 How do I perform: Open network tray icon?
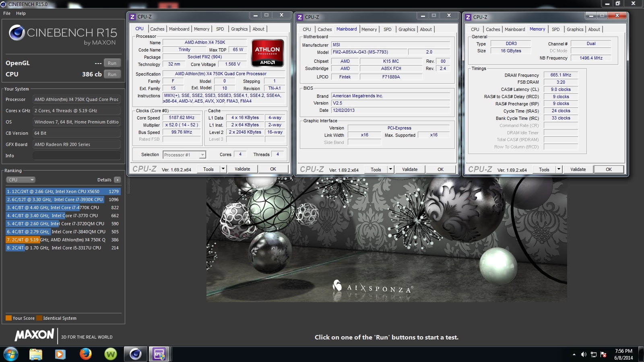click(594, 354)
